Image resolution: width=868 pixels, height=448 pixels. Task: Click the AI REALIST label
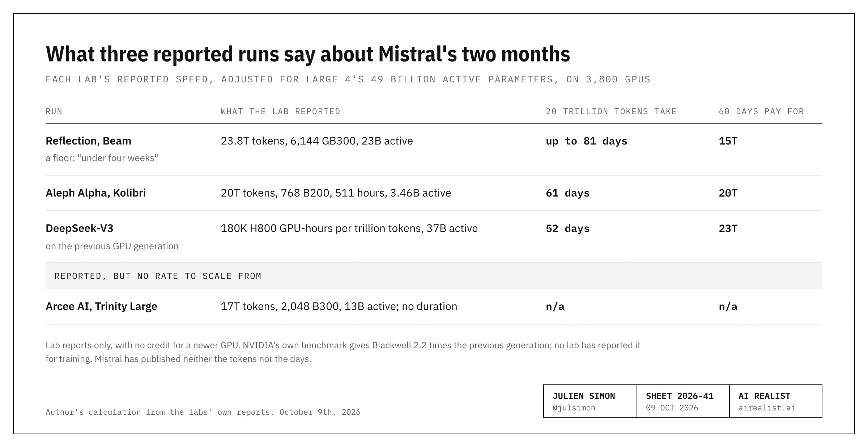click(x=764, y=396)
